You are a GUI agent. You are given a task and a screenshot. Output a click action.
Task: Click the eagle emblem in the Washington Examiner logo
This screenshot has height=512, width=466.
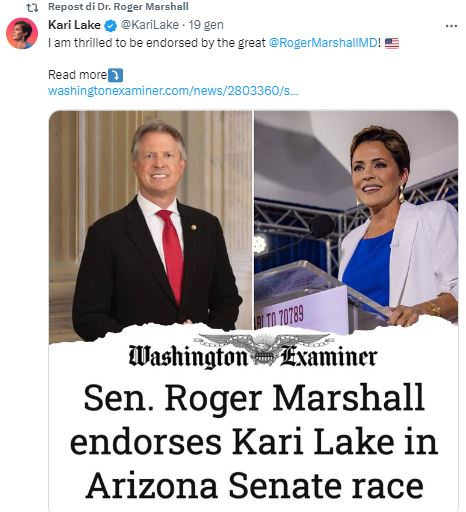[263, 349]
